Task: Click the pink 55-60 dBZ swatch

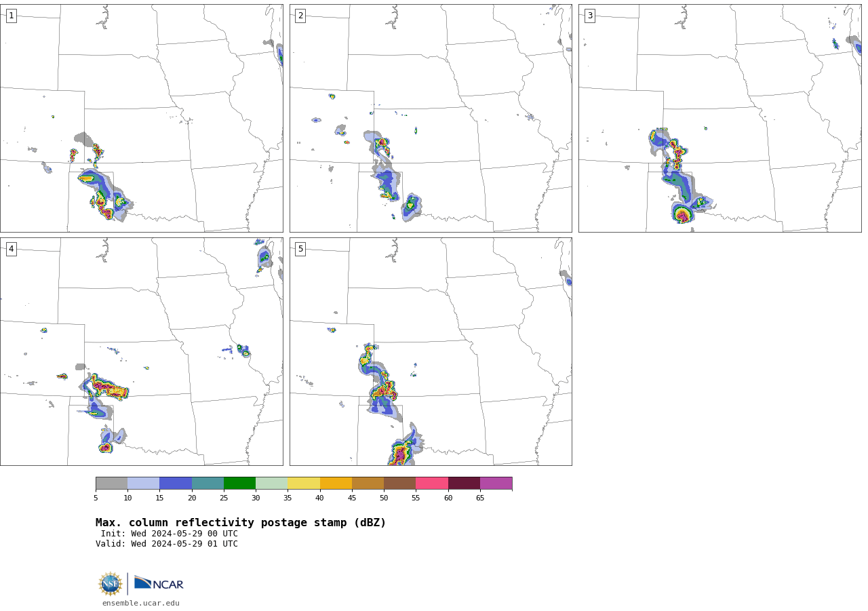Action: [x=432, y=483]
